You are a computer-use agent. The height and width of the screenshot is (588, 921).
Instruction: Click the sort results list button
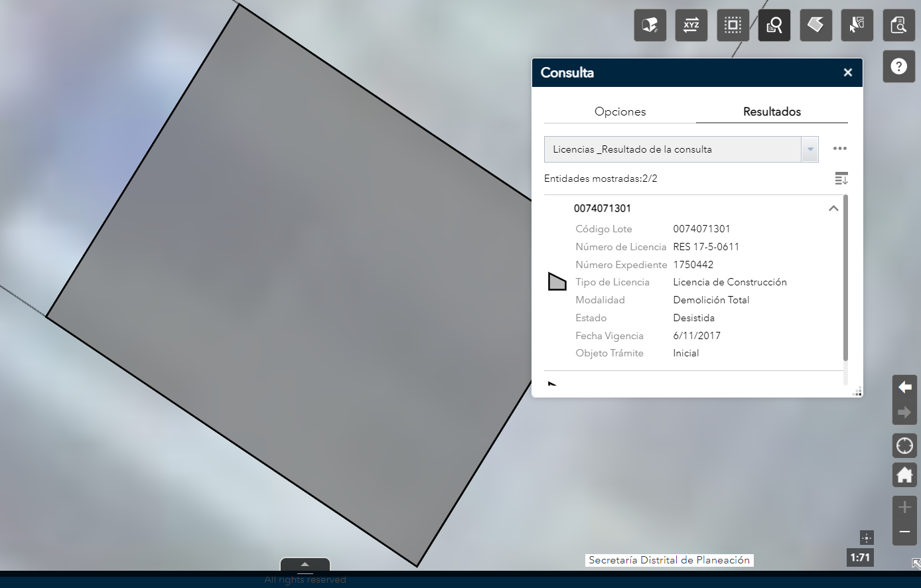click(x=841, y=179)
